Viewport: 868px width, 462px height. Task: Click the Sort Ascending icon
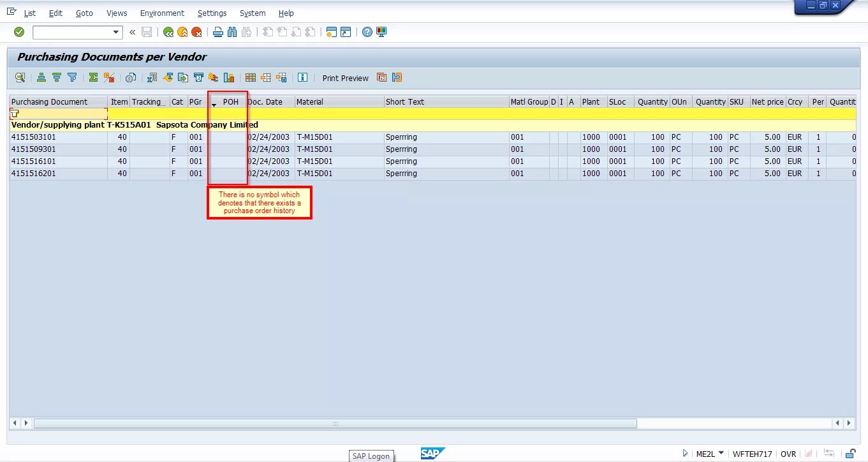pos(41,78)
